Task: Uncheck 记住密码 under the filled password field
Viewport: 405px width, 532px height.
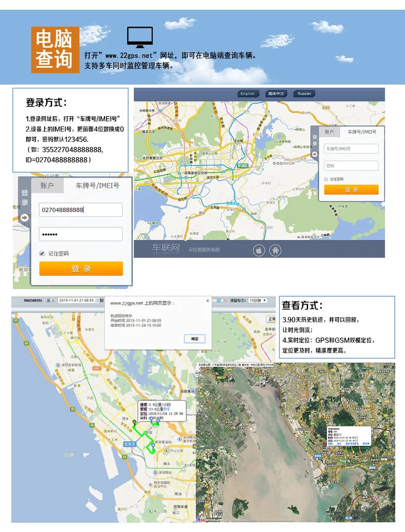Action: 42,254
